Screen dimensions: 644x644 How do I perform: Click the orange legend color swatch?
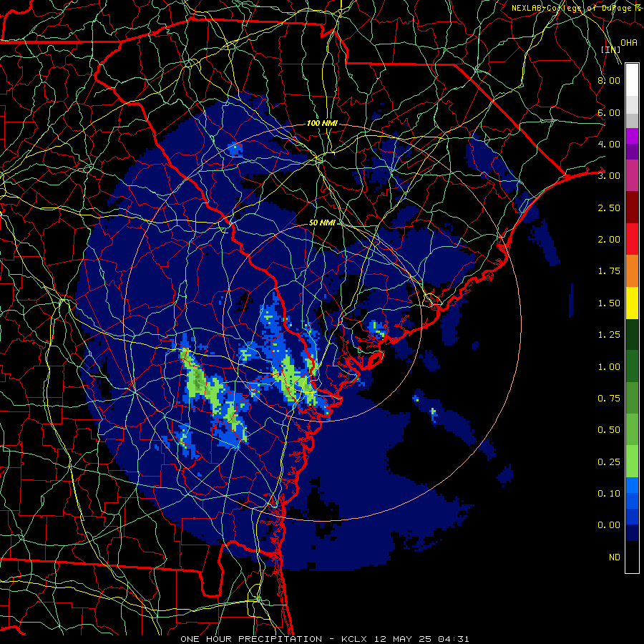[632, 271]
